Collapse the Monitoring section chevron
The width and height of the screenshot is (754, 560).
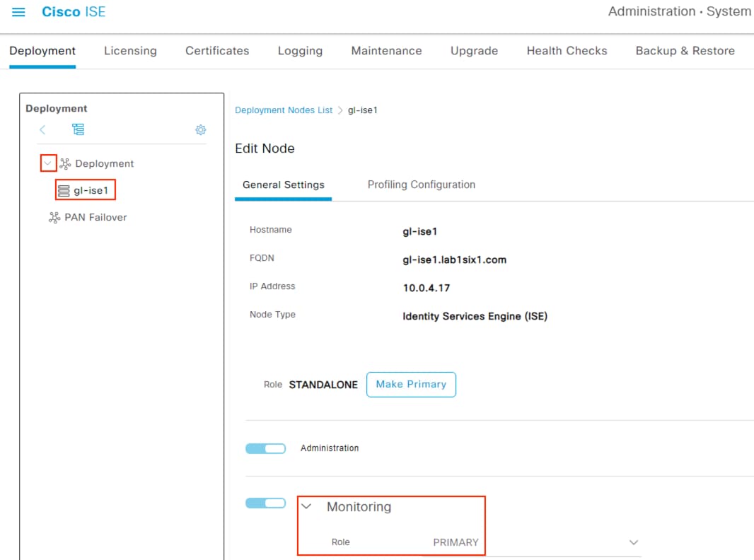point(306,507)
